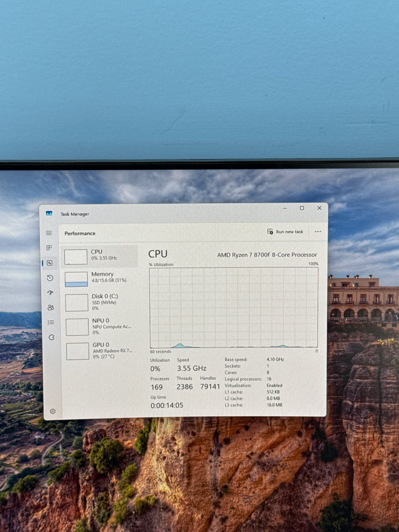Select the Memory performance entry

pyautogui.click(x=101, y=278)
